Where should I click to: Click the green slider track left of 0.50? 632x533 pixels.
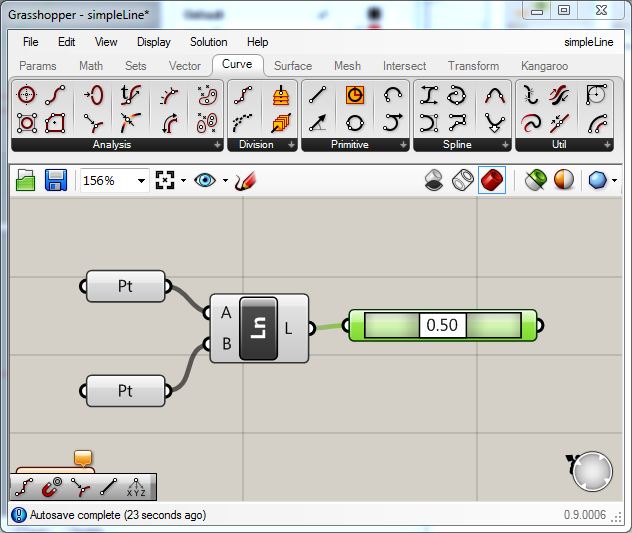(392, 325)
